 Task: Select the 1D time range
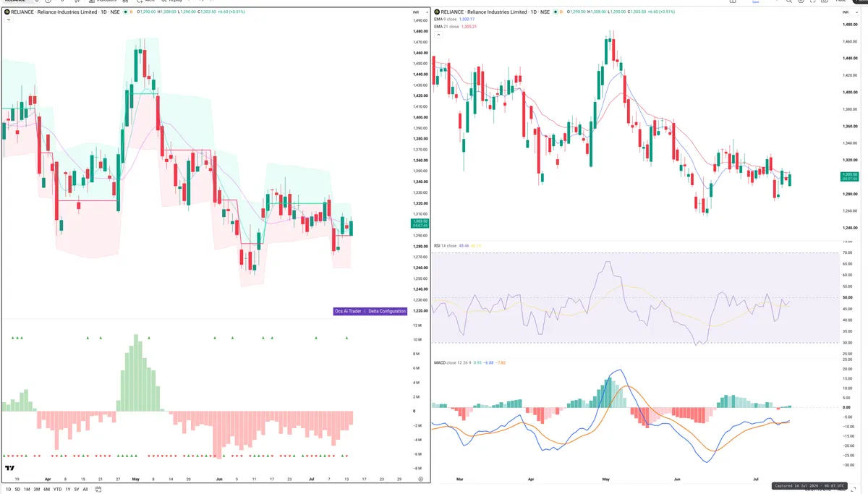pyautogui.click(x=8, y=490)
